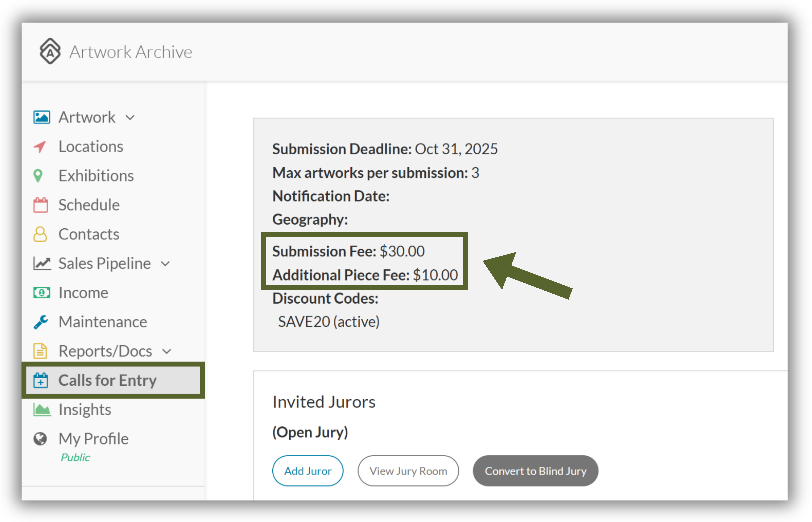Expand the Sales Pipeline chevron
The width and height of the screenshot is (812, 522).
tap(165, 264)
